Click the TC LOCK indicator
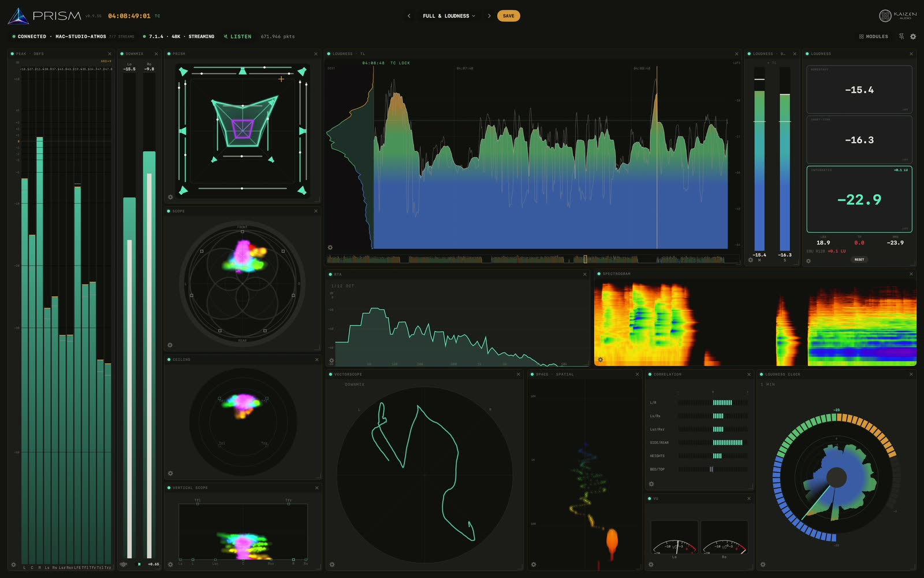Screen dimensions: 924x578 (x=400, y=63)
